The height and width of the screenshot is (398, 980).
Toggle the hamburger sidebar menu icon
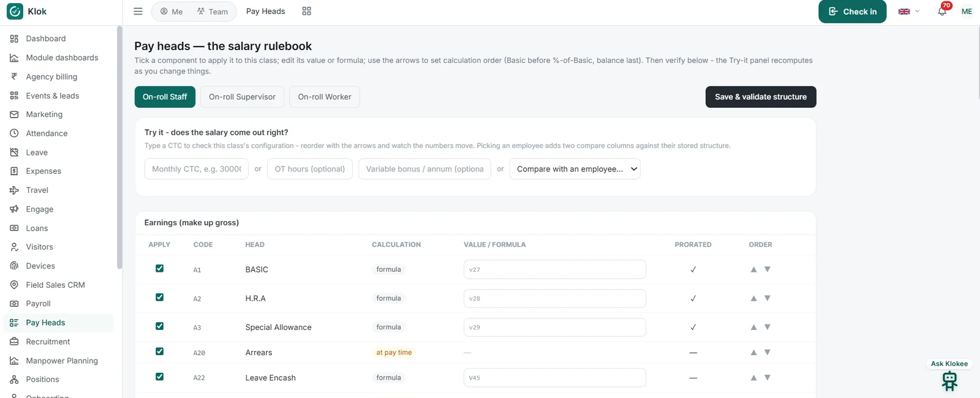[138, 12]
